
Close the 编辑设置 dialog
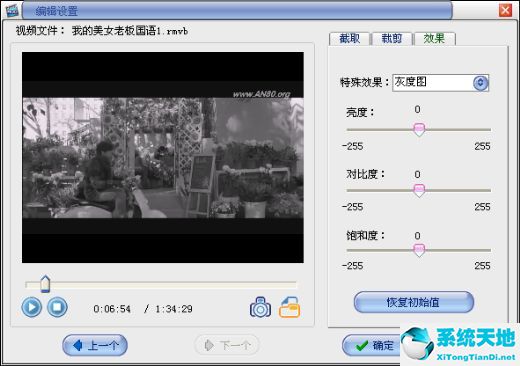click(505, 10)
